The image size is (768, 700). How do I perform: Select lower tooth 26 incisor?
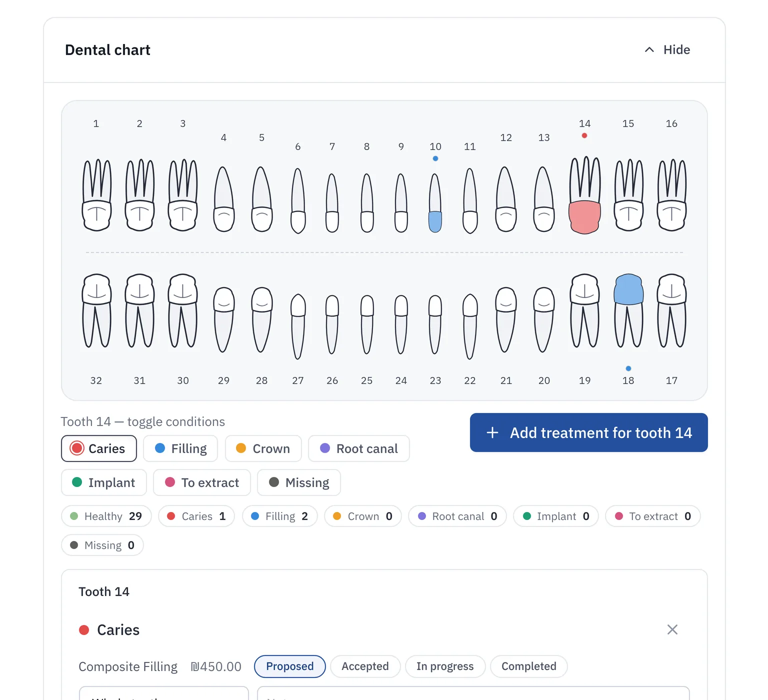click(x=332, y=324)
